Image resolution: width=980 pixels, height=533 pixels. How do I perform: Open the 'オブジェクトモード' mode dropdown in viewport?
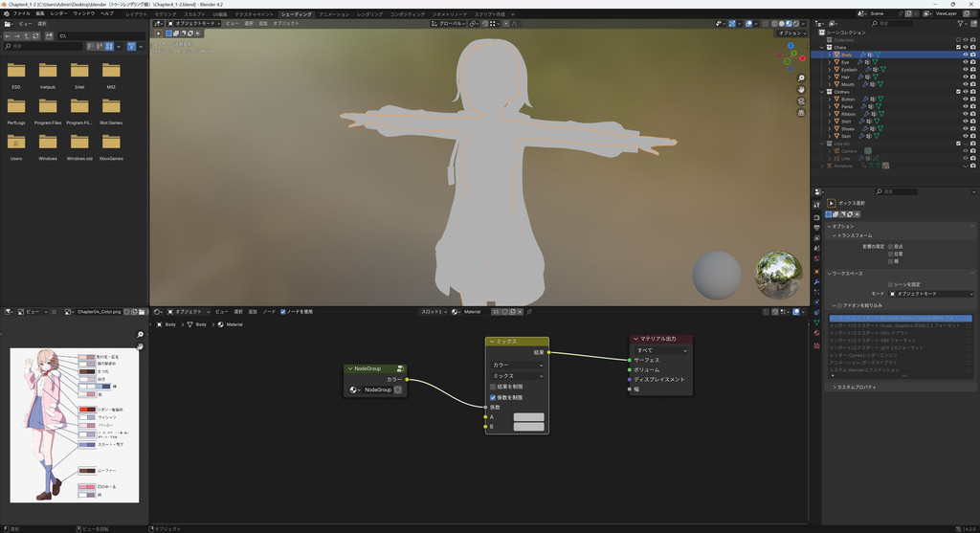(192, 23)
